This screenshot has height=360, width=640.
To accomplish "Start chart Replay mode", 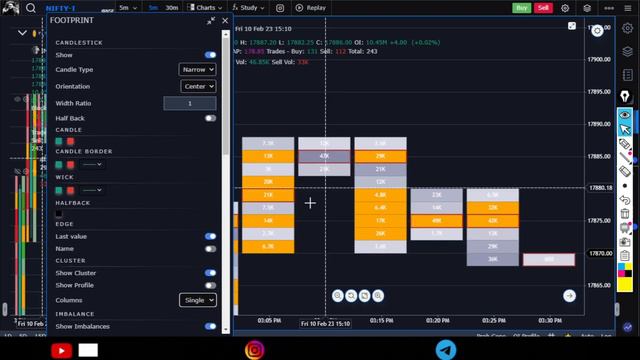I will coord(311,8).
